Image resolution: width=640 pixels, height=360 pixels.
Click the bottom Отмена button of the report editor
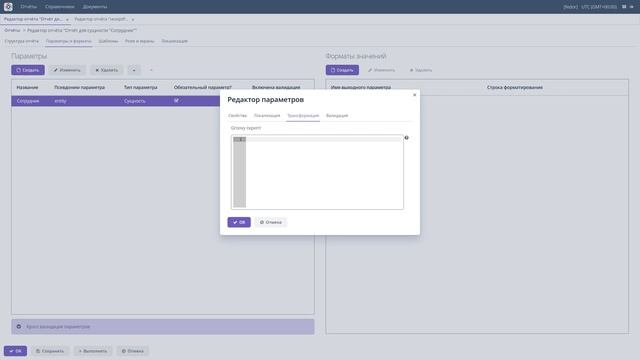(x=133, y=351)
